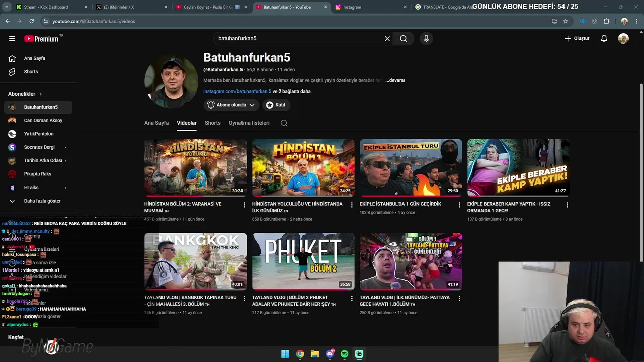644x362 pixels.
Task: Reload the page with refresh icon
Action: 31,21
